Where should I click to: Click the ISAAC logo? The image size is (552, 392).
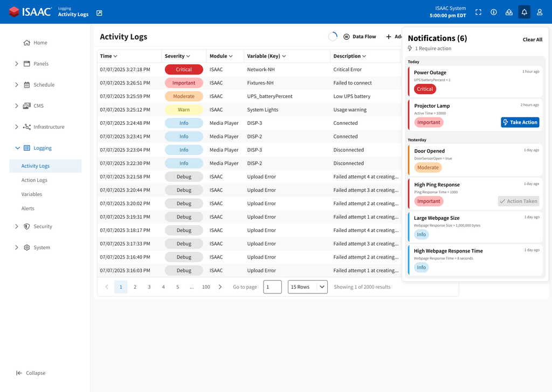coord(30,12)
